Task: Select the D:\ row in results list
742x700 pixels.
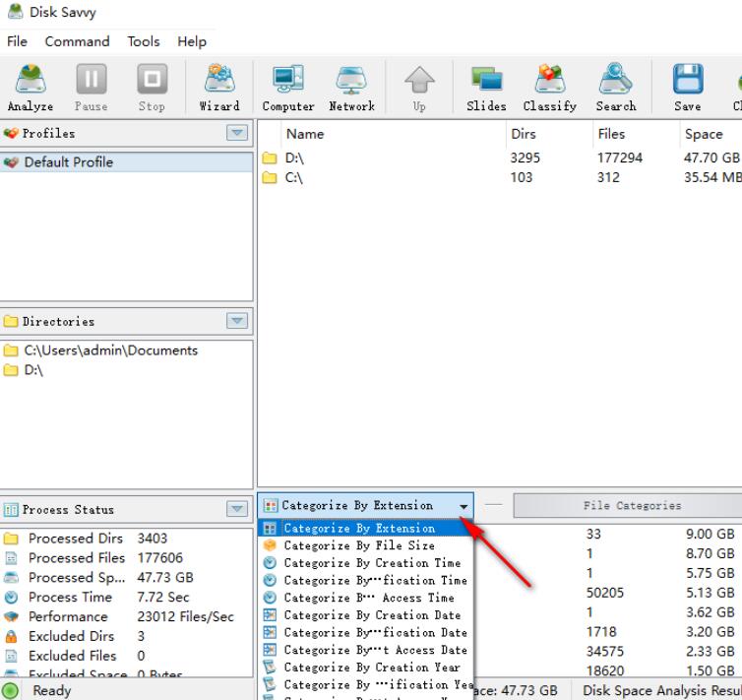Action: coord(294,158)
